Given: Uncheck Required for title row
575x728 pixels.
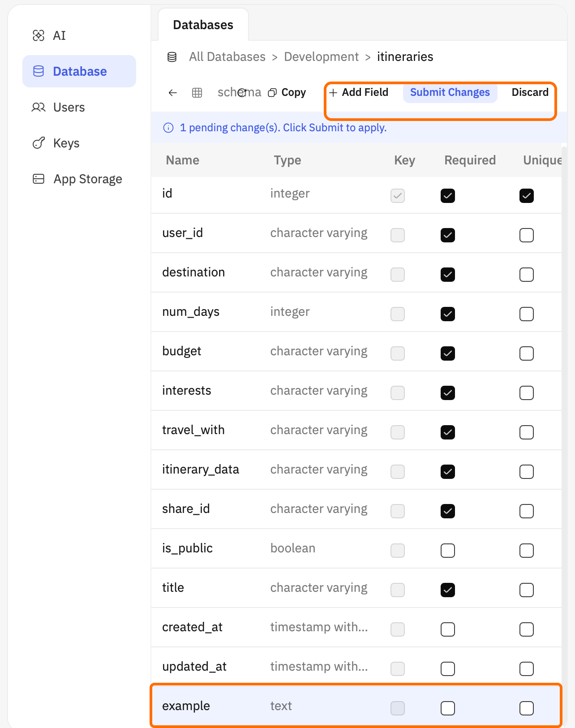Looking at the screenshot, I should [448, 590].
